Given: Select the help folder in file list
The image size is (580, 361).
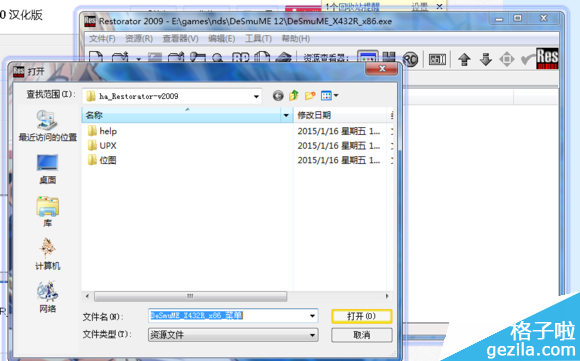Looking at the screenshot, I should coord(102,131).
